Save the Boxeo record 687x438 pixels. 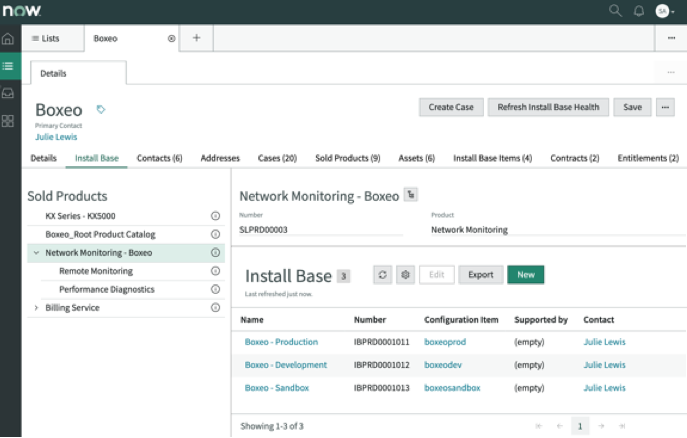click(x=632, y=107)
